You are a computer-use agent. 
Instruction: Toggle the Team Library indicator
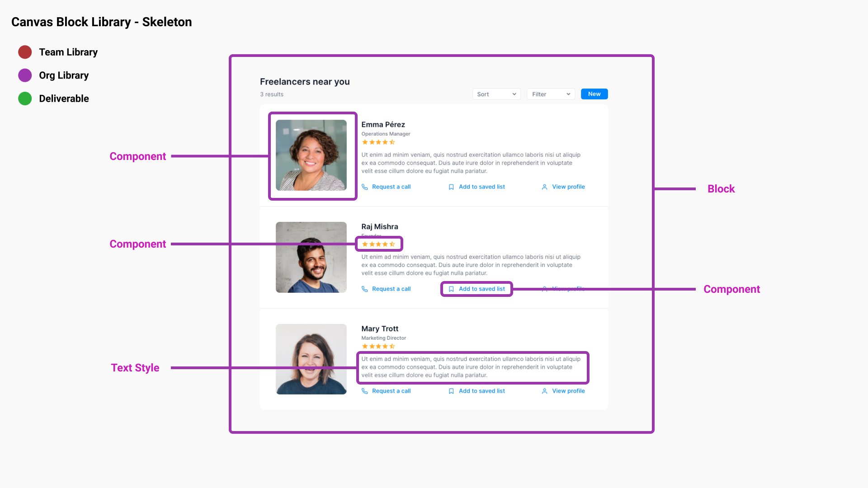[x=24, y=52]
